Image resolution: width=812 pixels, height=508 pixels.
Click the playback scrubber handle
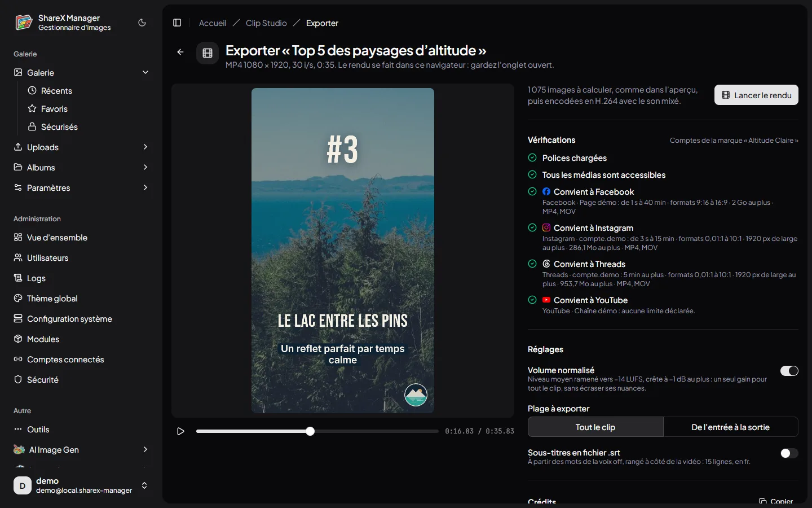coord(310,431)
